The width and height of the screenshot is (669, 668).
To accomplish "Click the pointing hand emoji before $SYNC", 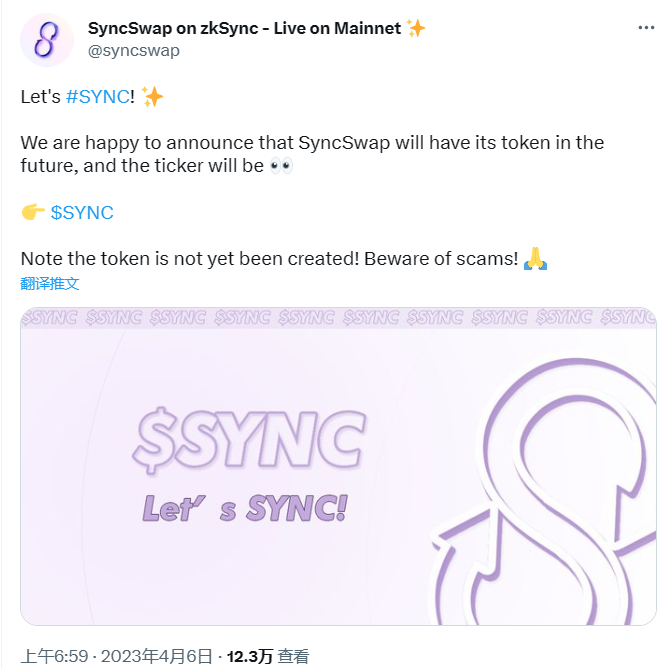I will coord(33,212).
